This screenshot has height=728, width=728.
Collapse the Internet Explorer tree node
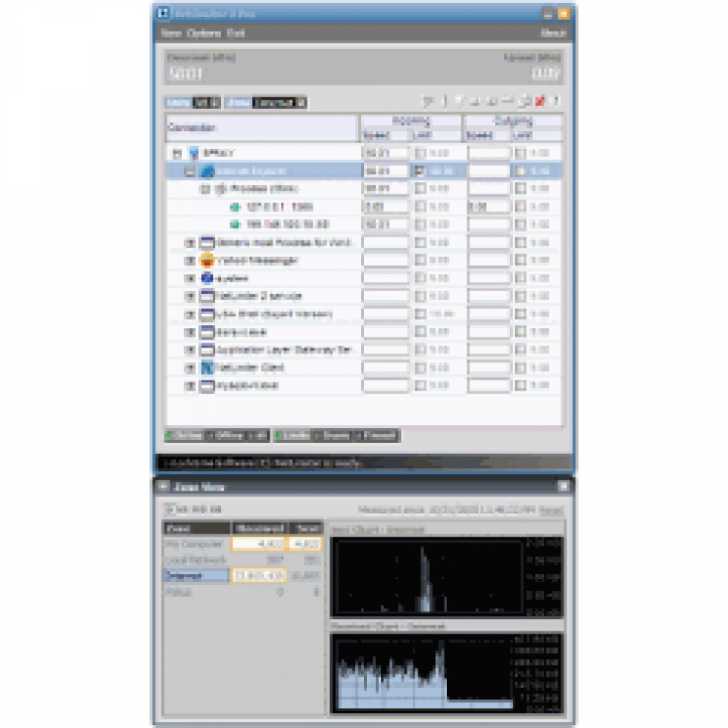(190, 171)
